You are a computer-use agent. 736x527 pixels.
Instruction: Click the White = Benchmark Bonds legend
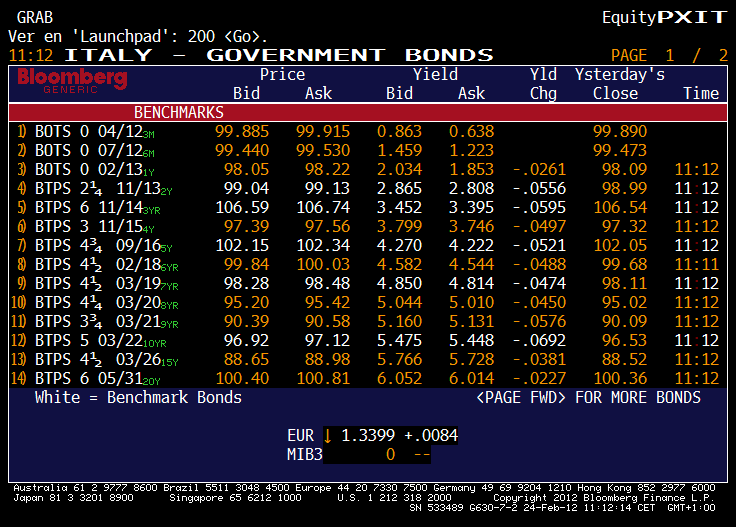pyautogui.click(x=138, y=397)
